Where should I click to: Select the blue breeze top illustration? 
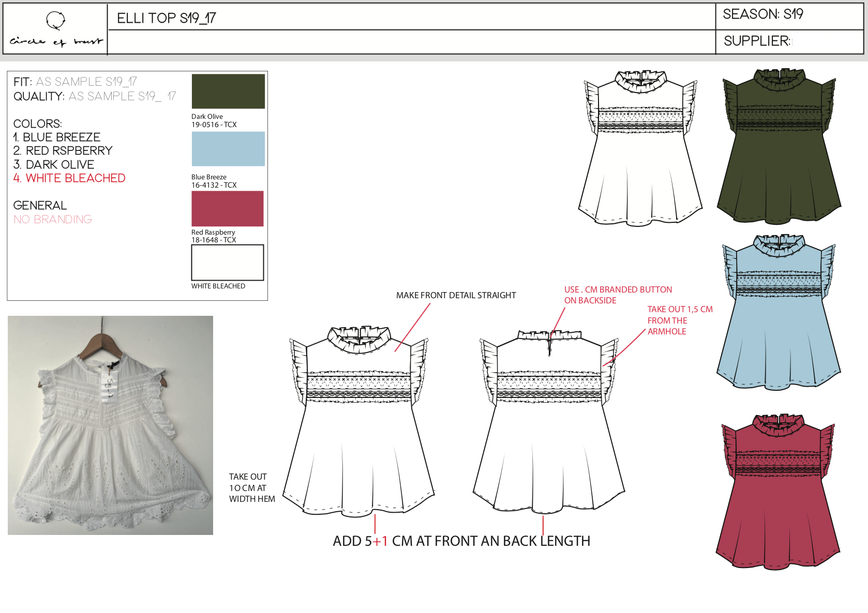tap(778, 313)
